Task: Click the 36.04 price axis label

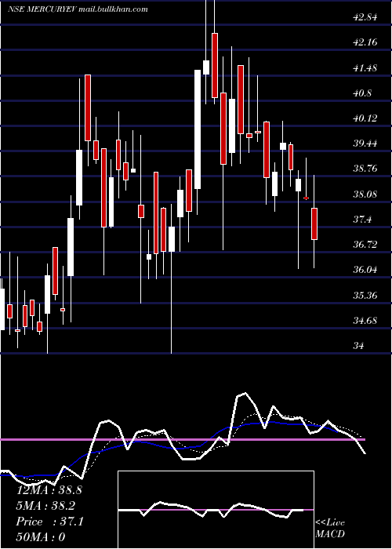Action: tap(365, 270)
